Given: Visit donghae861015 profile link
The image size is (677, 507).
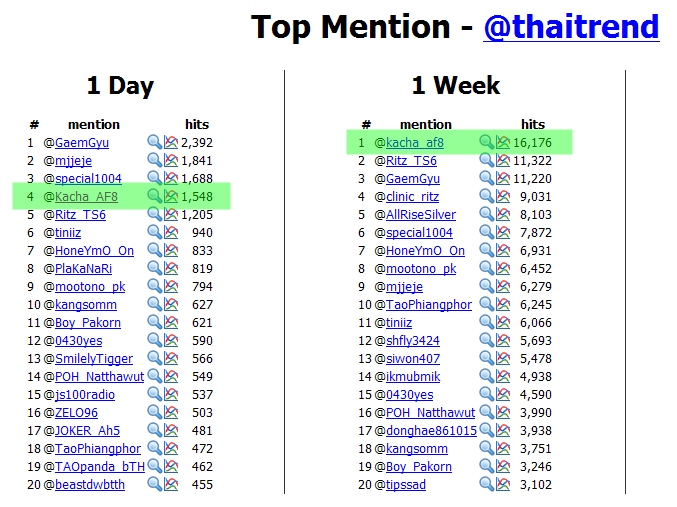Looking at the screenshot, I should [x=431, y=431].
